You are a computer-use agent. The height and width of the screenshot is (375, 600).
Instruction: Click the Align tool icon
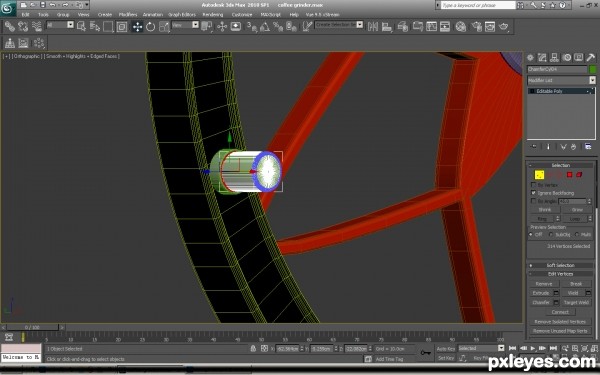386,26
